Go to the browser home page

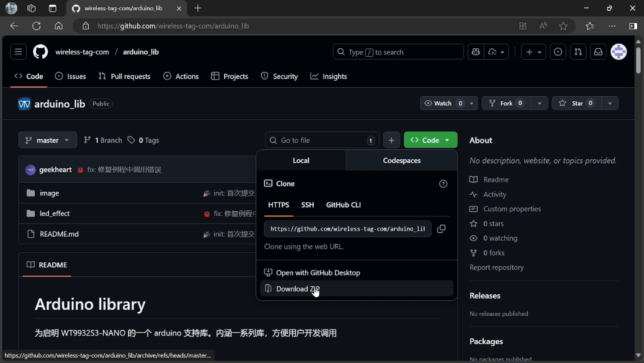point(58,26)
